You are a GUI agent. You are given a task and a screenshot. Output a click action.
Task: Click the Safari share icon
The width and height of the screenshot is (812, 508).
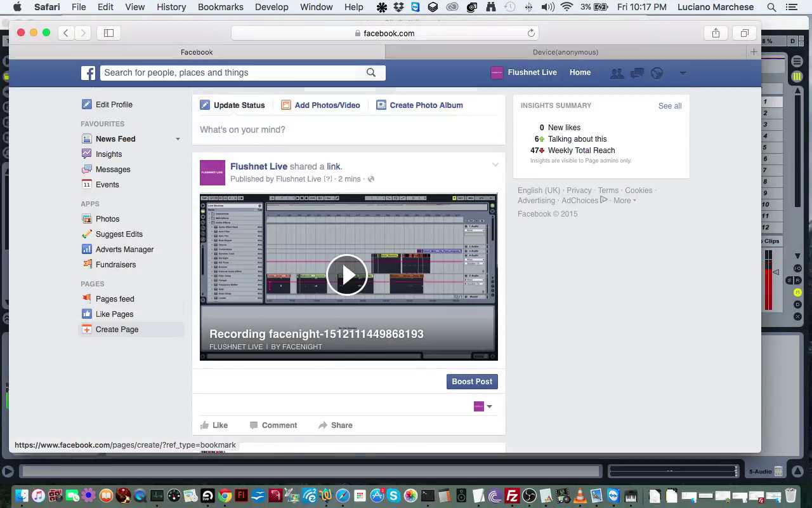tap(716, 33)
